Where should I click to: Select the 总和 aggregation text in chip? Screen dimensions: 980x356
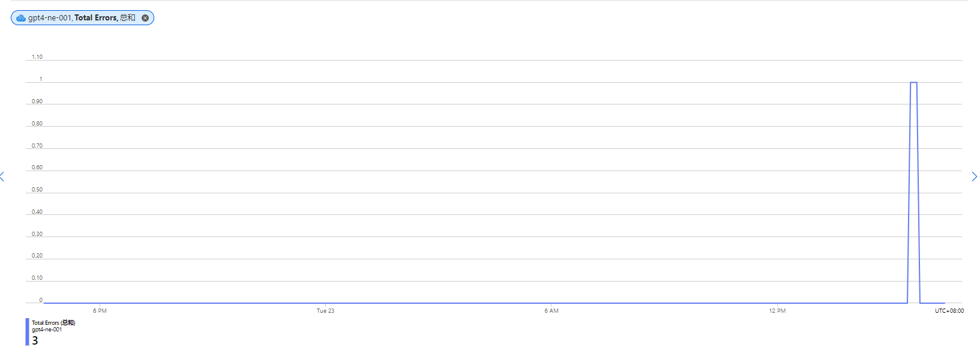coord(128,18)
